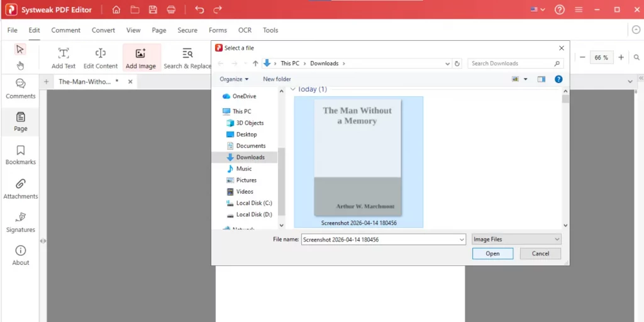Open the Bookmarks sidebar panel
The image size is (644, 322).
pyautogui.click(x=21, y=155)
